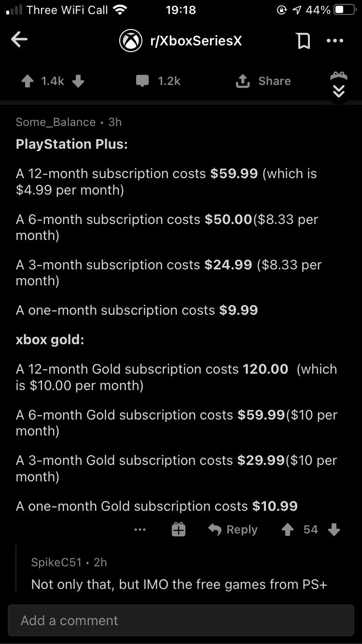
Task: Tap the back arrow
Action: 19,40
